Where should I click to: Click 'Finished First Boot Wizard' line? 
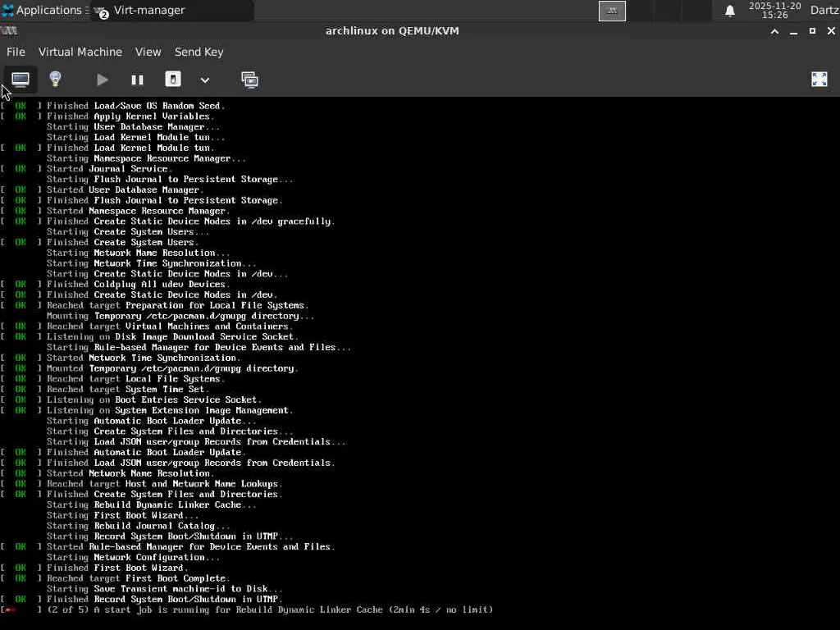[94, 568]
